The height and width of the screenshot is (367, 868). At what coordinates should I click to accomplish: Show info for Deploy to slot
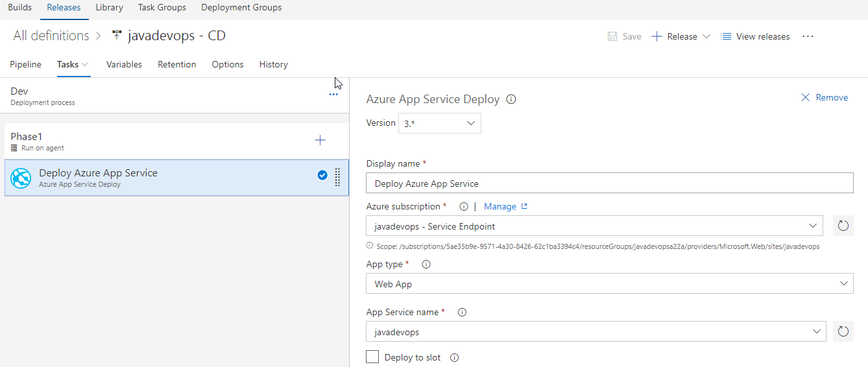455,357
